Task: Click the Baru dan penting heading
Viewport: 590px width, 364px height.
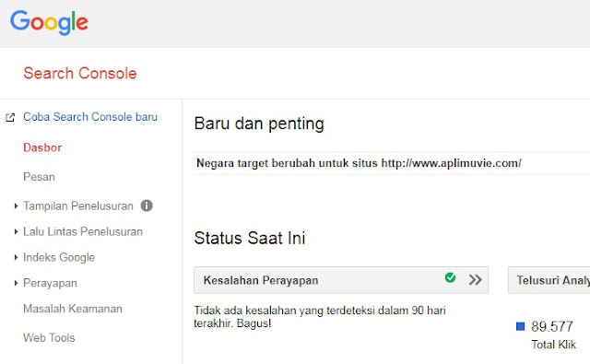Action: 259,123
